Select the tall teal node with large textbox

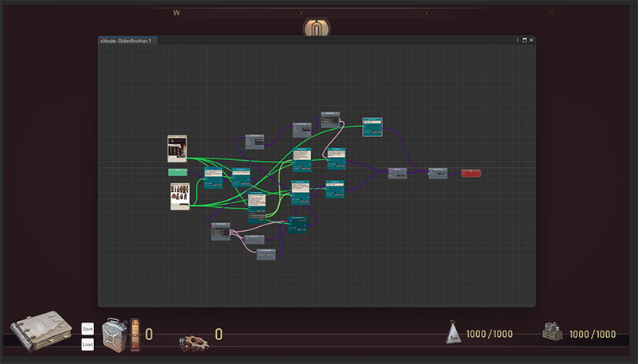tap(257, 207)
